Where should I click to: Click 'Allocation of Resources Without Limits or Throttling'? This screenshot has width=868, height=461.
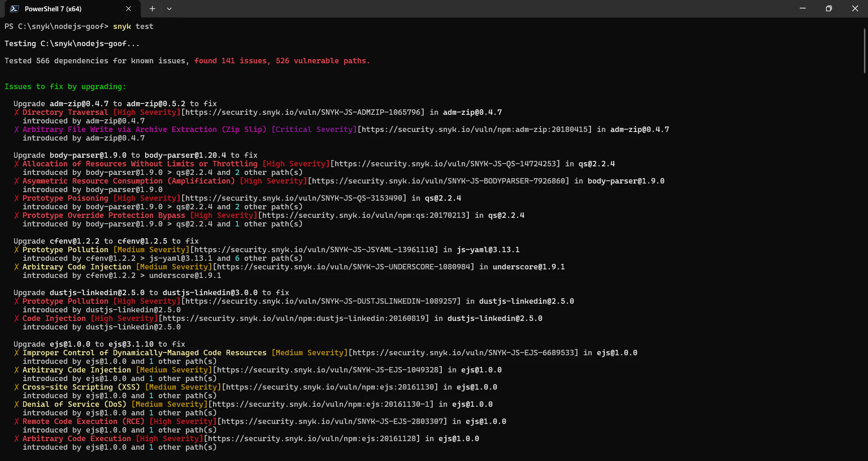tap(140, 164)
